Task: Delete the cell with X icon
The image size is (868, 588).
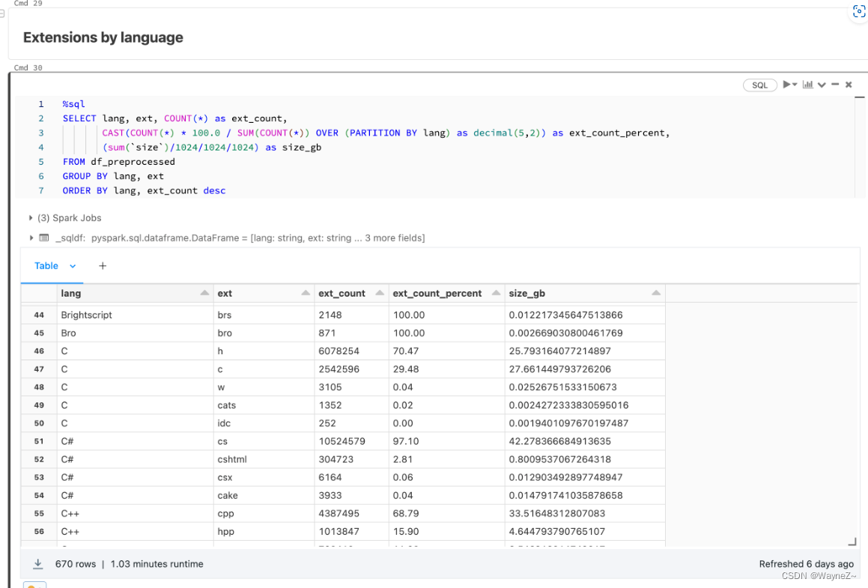Action: click(x=849, y=85)
